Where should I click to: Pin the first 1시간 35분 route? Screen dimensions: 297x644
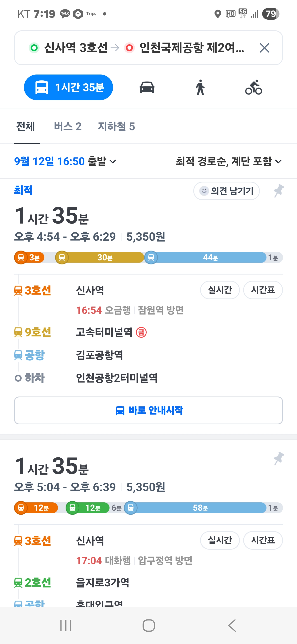[x=278, y=191]
